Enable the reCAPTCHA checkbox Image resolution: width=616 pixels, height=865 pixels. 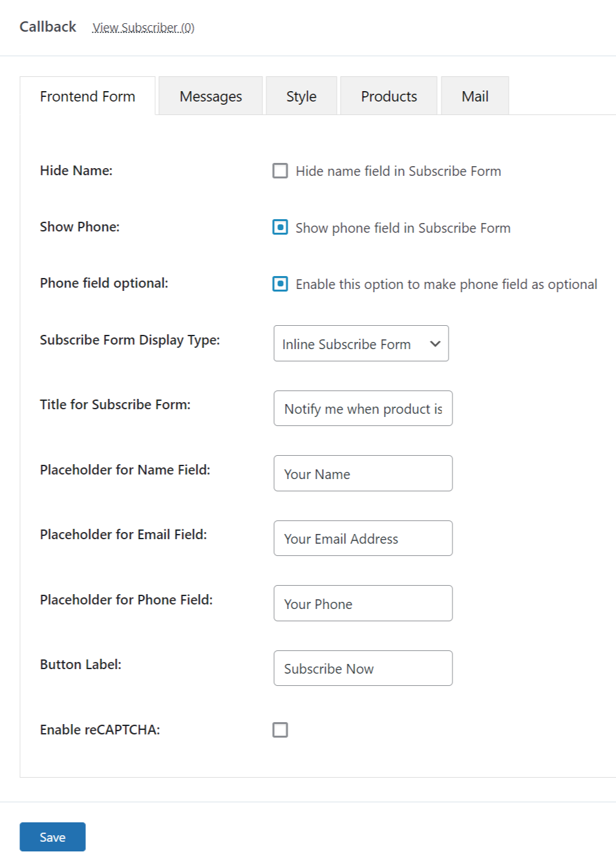[280, 730]
